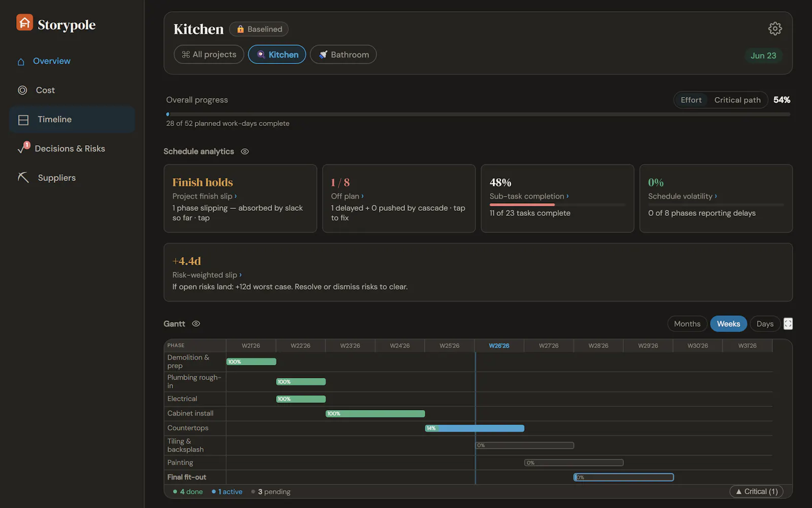
Task: Expand Schedule volatility details
Action: pos(683,196)
